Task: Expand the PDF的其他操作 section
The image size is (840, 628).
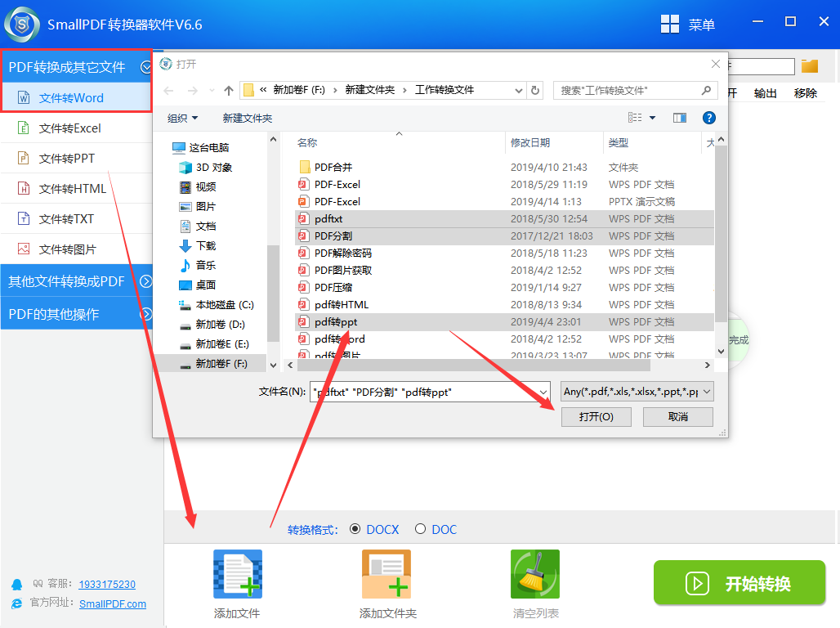Action: (76, 314)
